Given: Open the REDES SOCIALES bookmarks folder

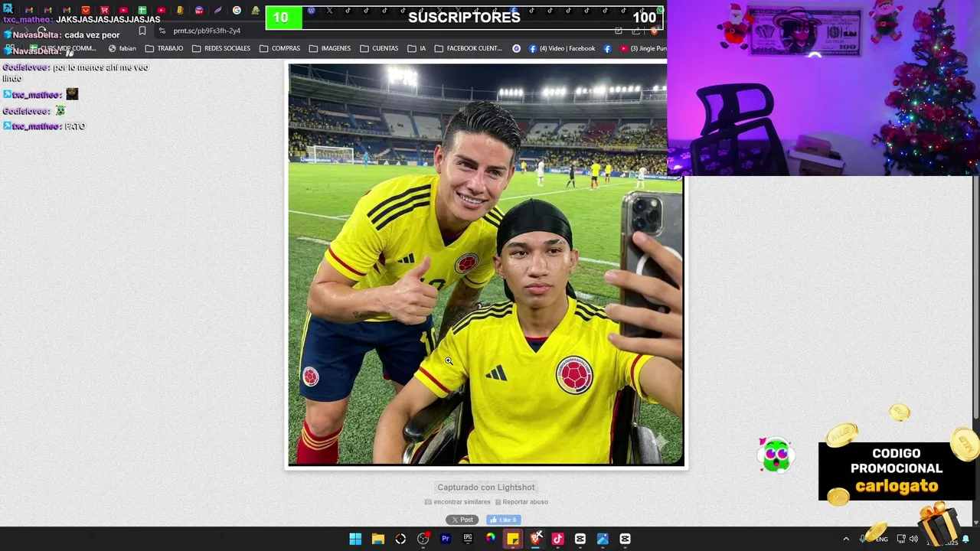Looking at the screenshot, I should 221,48.
